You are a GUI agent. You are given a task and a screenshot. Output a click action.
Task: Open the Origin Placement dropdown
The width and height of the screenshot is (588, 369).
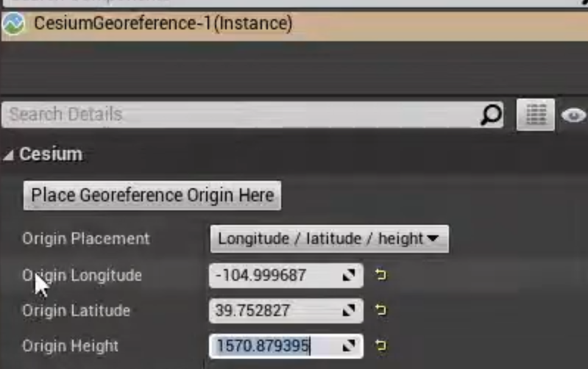(x=330, y=239)
